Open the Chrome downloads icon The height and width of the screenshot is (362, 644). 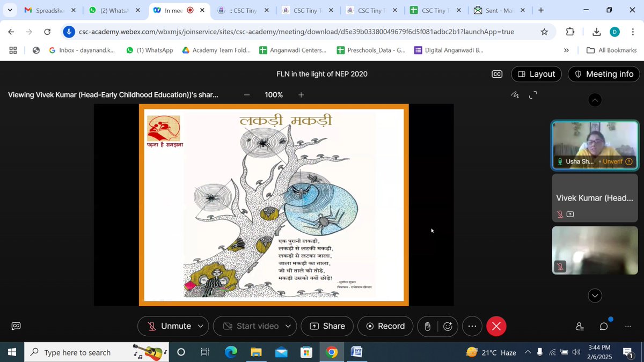point(596,32)
